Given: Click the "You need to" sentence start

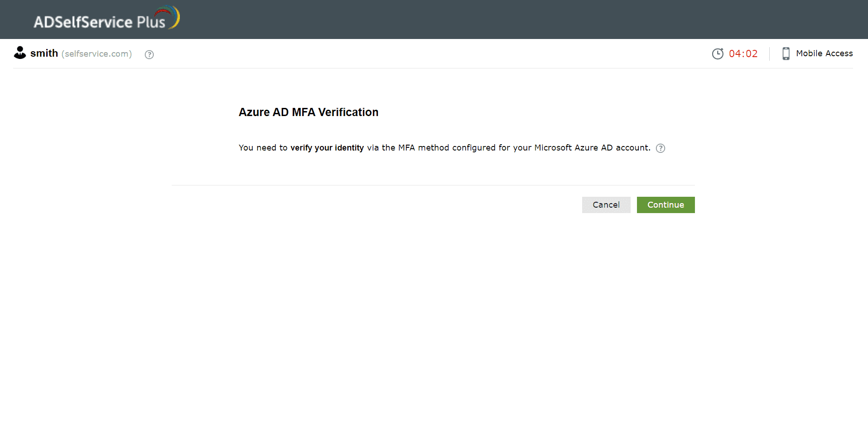Looking at the screenshot, I should 263,148.
